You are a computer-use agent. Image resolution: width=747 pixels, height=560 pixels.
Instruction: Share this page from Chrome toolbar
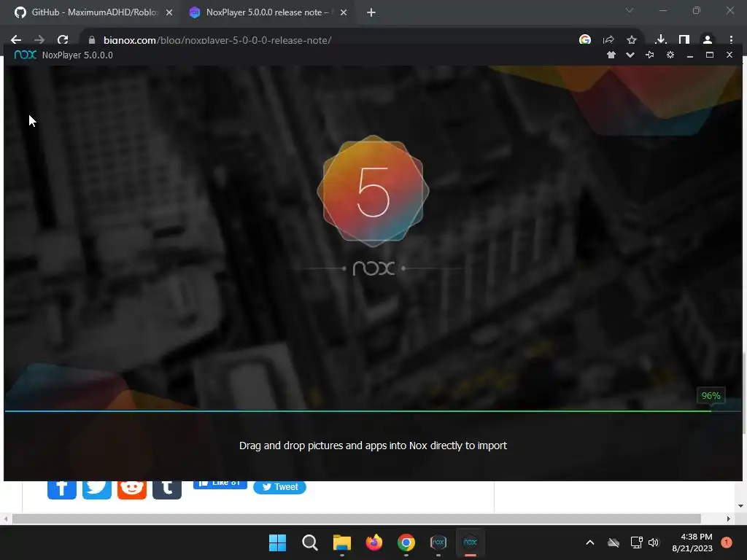pyautogui.click(x=608, y=40)
